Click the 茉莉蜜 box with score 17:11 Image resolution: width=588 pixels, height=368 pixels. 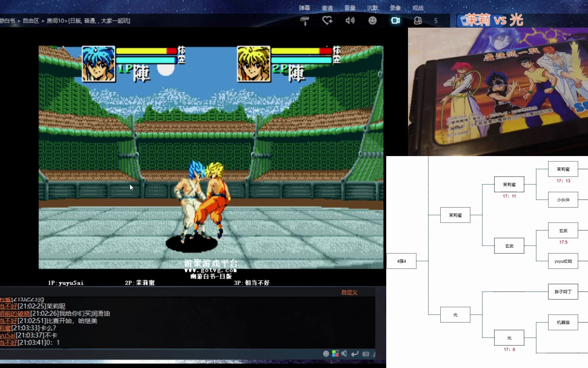509,184
